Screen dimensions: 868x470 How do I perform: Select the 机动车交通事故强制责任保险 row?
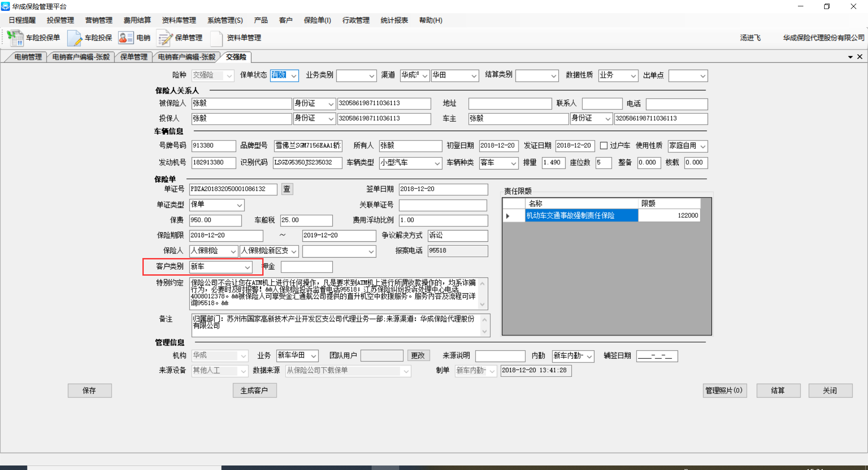coord(581,216)
